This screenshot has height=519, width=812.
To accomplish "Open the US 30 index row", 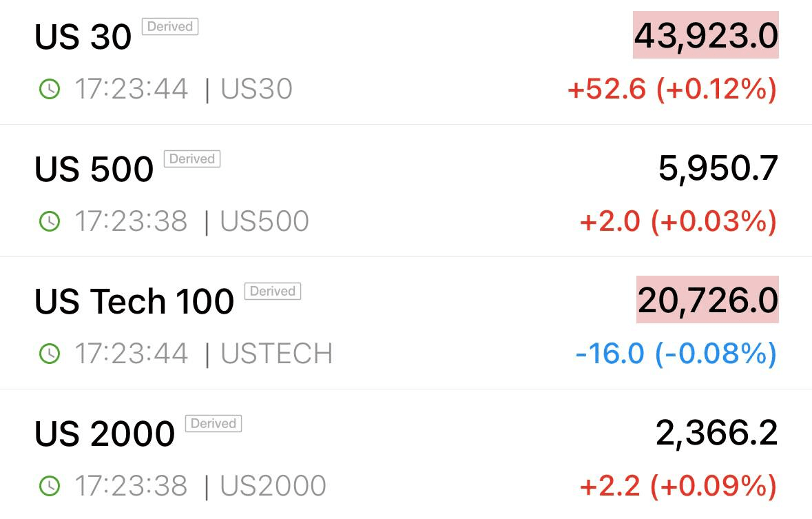I will [406, 62].
